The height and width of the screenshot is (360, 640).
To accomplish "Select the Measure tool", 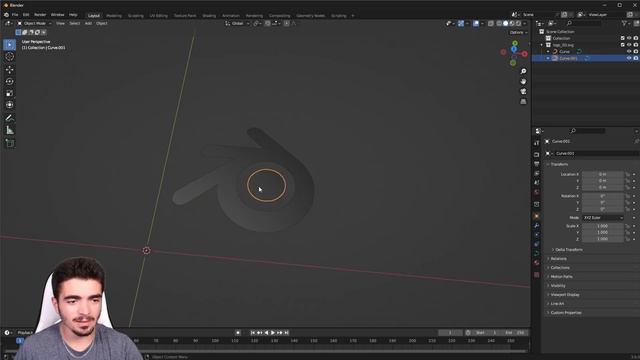I will pyautogui.click(x=9, y=130).
